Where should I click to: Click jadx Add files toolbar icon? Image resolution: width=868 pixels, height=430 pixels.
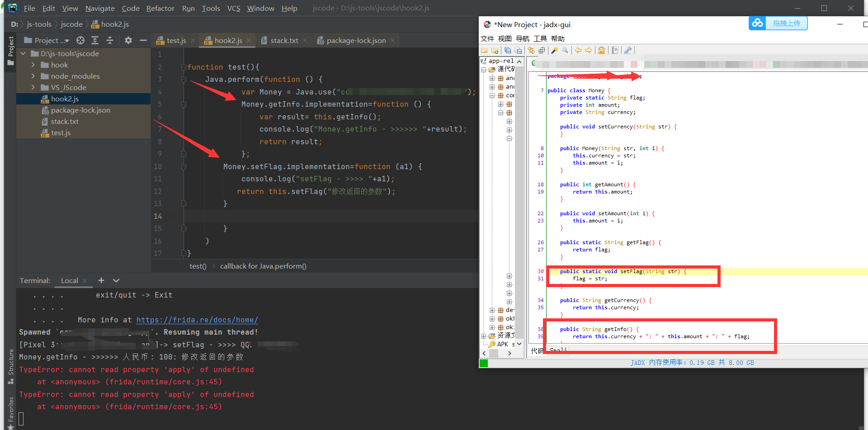click(495, 51)
